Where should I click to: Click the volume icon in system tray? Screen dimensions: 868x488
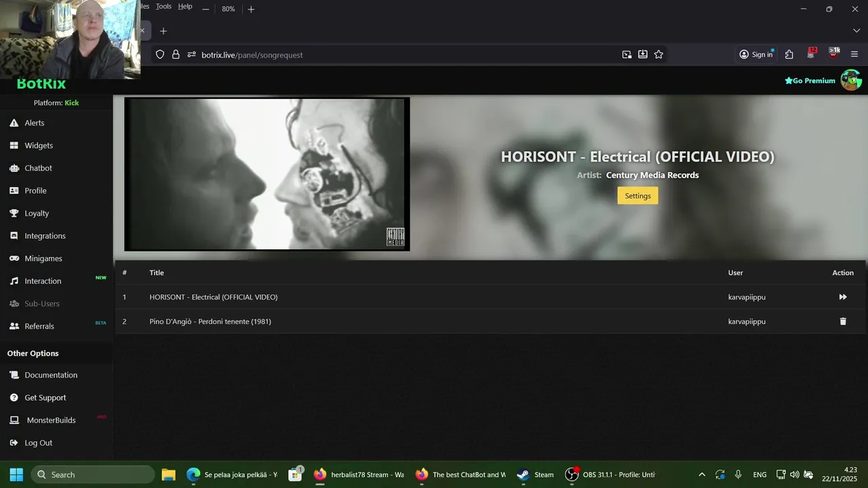click(x=794, y=474)
